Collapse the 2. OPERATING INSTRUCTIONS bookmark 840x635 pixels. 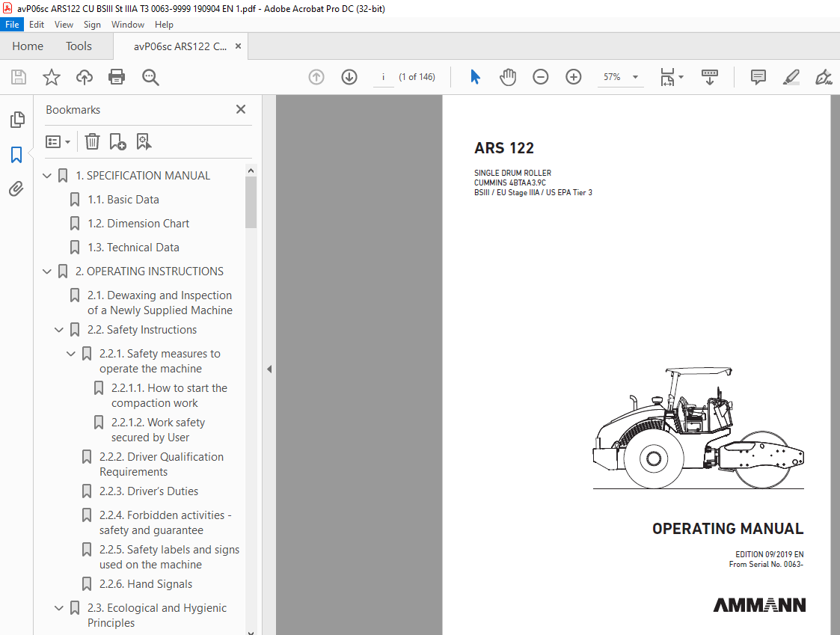click(x=47, y=272)
